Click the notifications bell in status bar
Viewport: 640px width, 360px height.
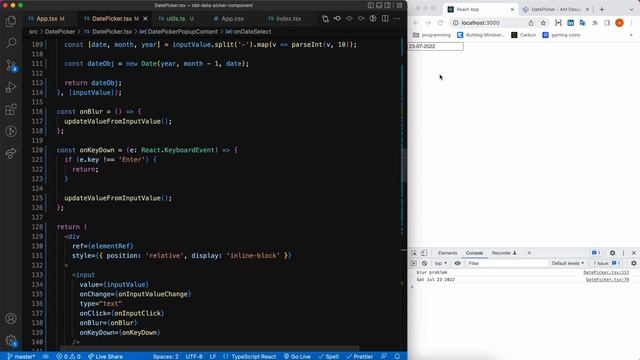tap(397, 356)
